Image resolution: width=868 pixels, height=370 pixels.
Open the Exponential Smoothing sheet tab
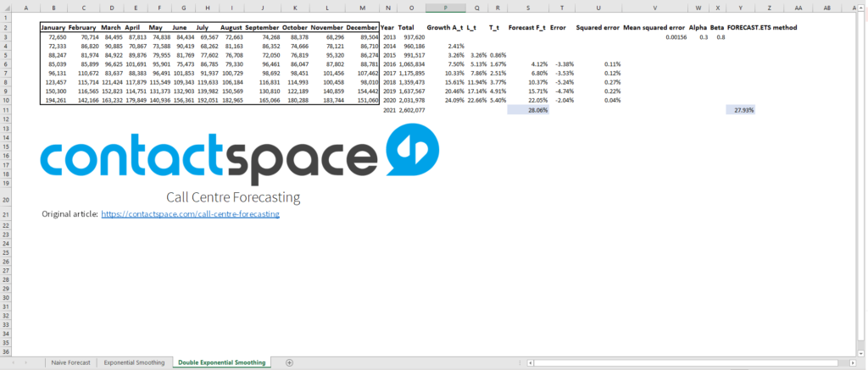[134, 363]
